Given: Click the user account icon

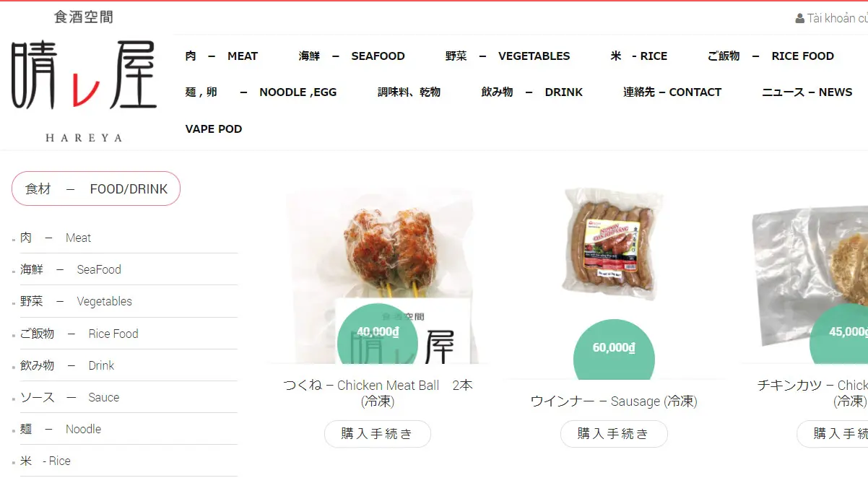Looking at the screenshot, I should (x=799, y=18).
